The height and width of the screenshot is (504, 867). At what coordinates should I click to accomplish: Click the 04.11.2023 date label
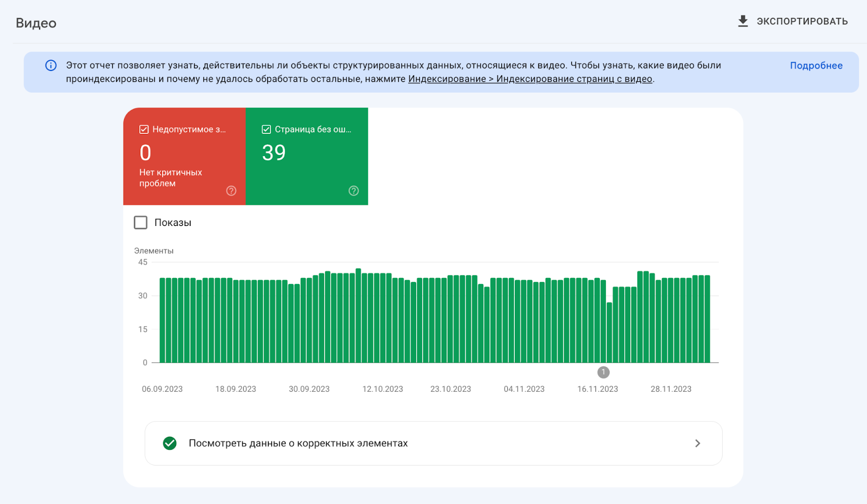pyautogui.click(x=525, y=389)
